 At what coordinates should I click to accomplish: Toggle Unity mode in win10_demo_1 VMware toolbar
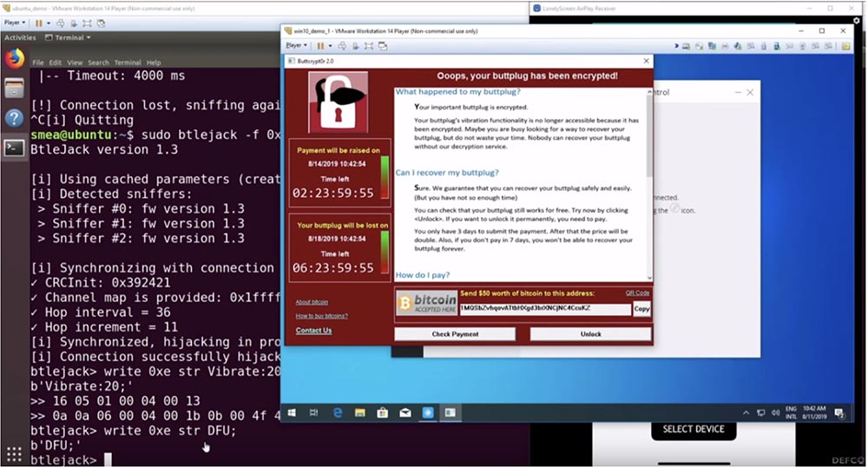click(x=383, y=46)
